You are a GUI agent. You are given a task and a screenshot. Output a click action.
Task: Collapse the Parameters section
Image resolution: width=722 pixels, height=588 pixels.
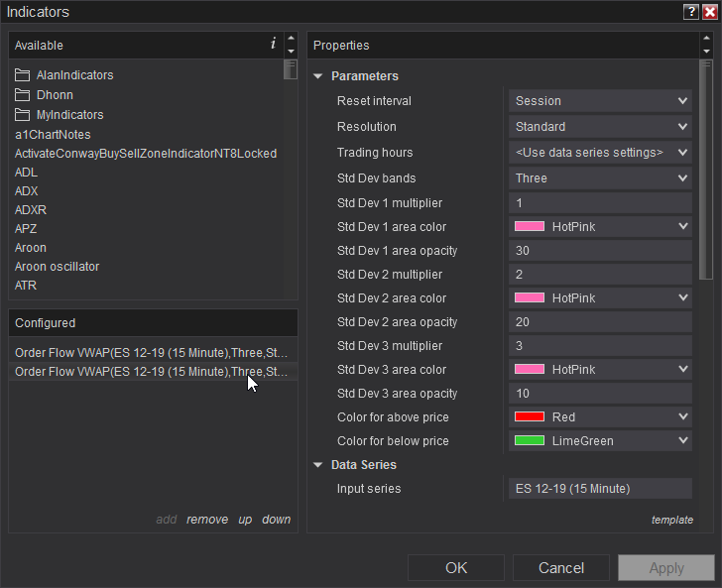tap(318, 76)
